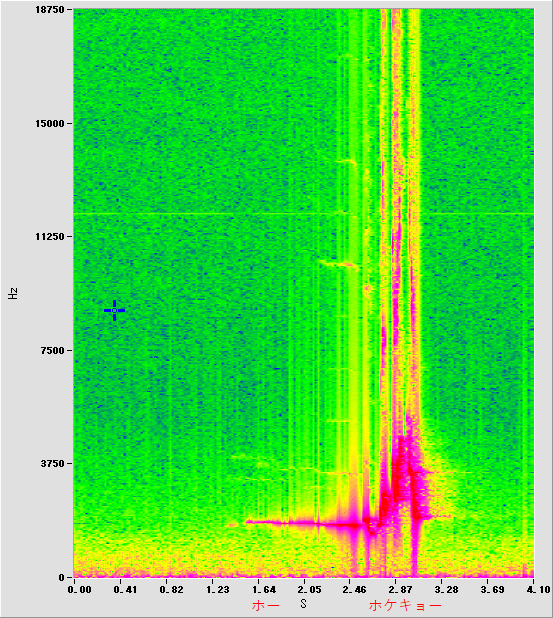This screenshot has width=553, height=618.
Task: Click the 7500 Hz axis tick
Action: tap(52, 350)
